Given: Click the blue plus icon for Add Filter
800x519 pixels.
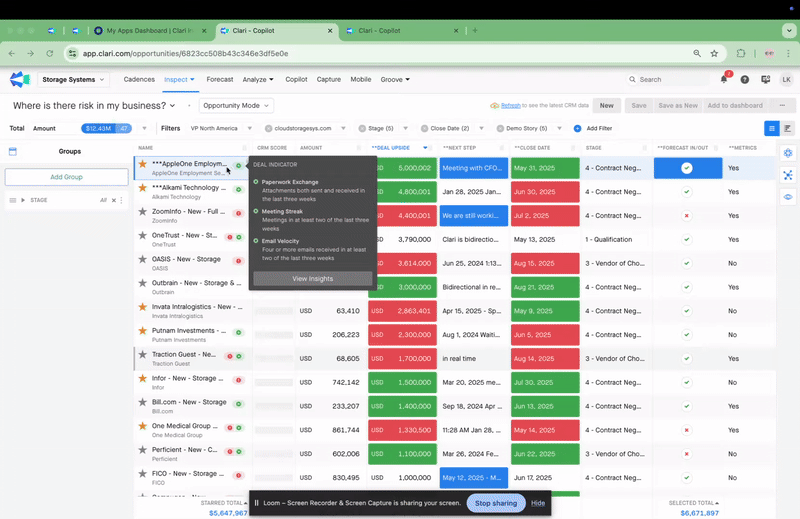Looking at the screenshot, I should coord(578,129).
